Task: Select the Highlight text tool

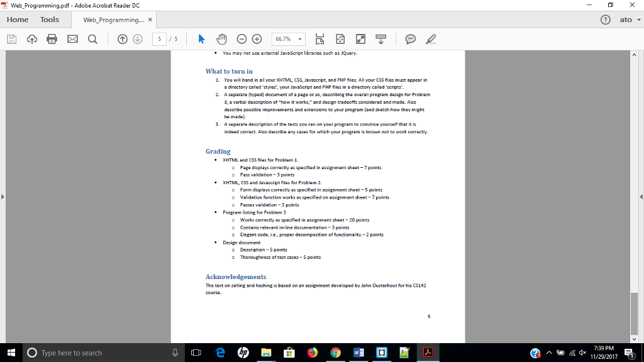Action: 430,38
